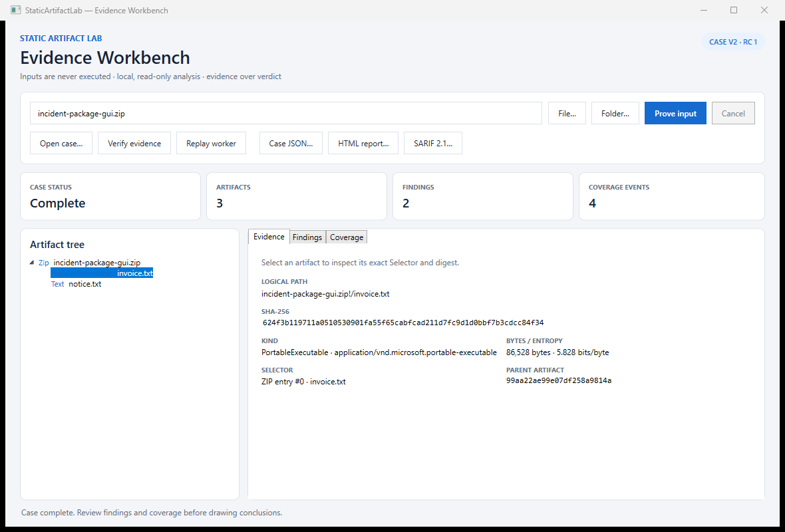The height and width of the screenshot is (532, 785).
Task: Click the SHA-256 hash value 624f3b11...
Action: point(403,323)
